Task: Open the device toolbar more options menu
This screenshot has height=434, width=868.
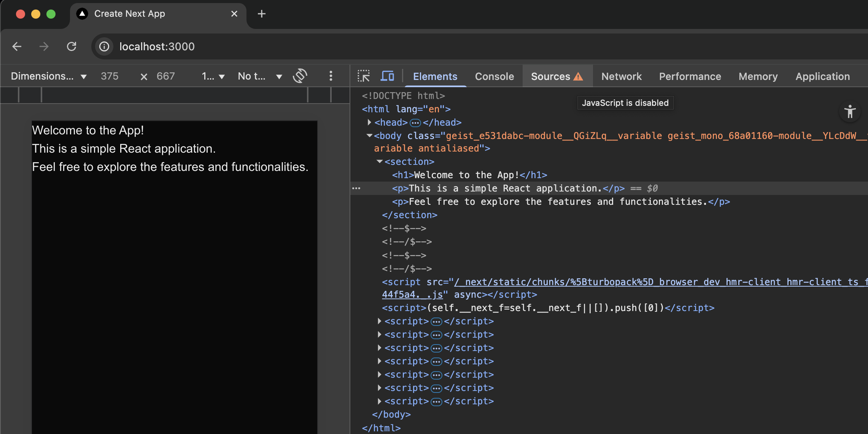Action: (x=331, y=76)
